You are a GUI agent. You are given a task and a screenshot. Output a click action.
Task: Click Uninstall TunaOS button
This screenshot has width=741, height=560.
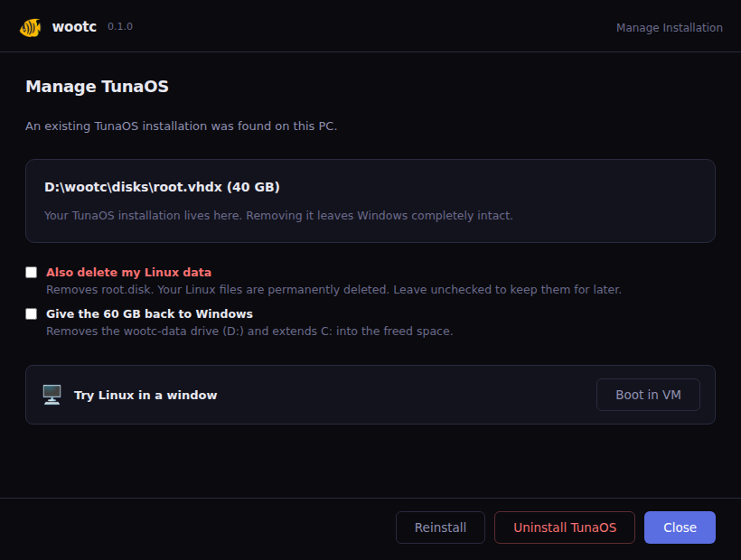[x=565, y=527]
